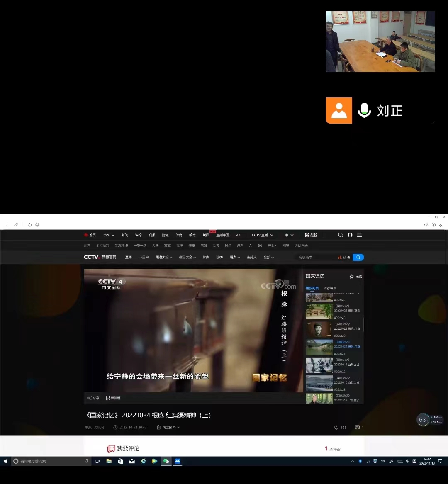
Task: Select the 播放列表 tab
Action: tap(312, 288)
